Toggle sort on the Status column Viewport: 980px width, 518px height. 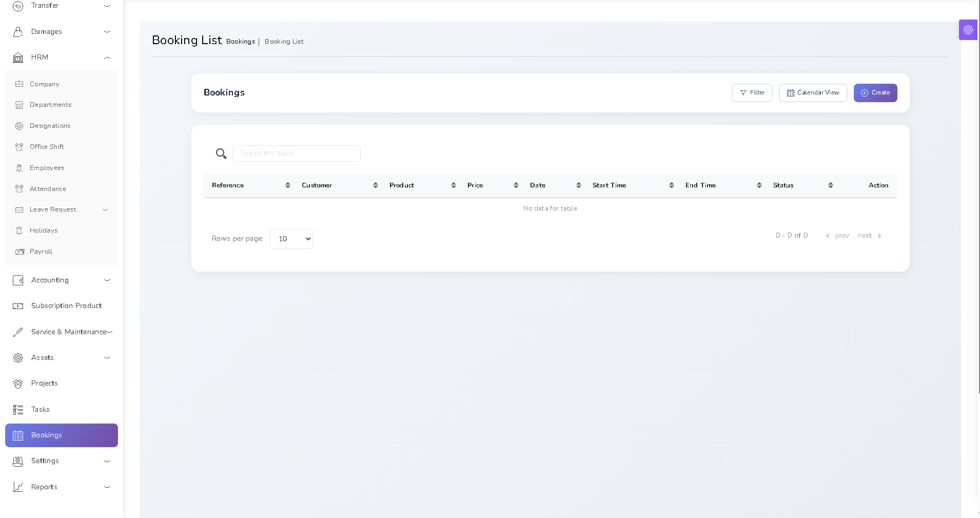(830, 185)
